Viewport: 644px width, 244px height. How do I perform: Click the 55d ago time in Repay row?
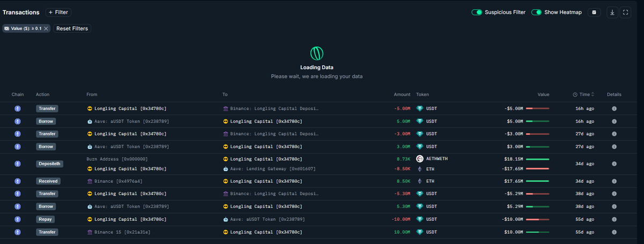coord(585,219)
